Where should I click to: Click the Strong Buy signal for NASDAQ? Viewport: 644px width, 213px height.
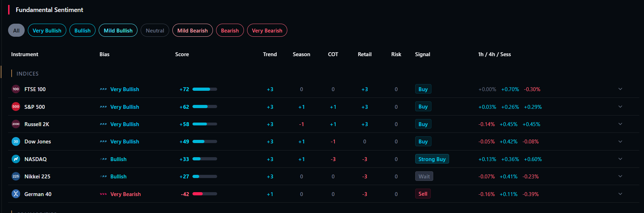[x=432, y=159]
